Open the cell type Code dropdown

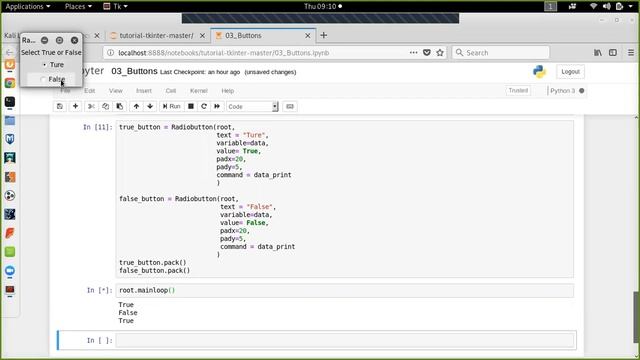(x=252, y=107)
